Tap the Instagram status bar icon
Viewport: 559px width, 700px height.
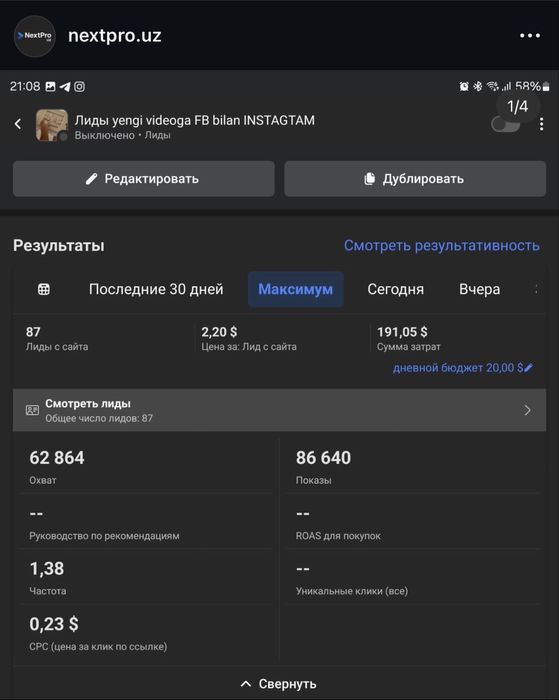pos(79,87)
